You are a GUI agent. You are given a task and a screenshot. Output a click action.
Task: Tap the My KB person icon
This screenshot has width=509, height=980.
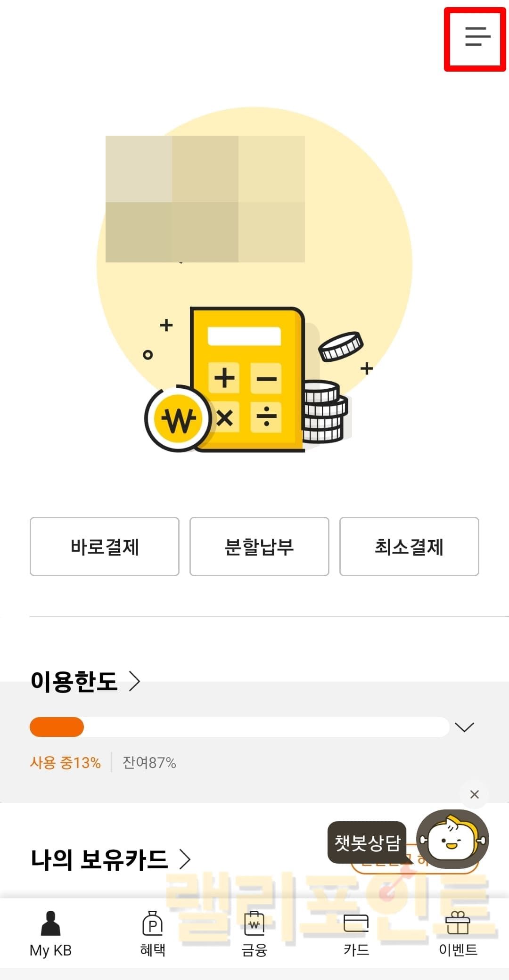[x=50, y=923]
